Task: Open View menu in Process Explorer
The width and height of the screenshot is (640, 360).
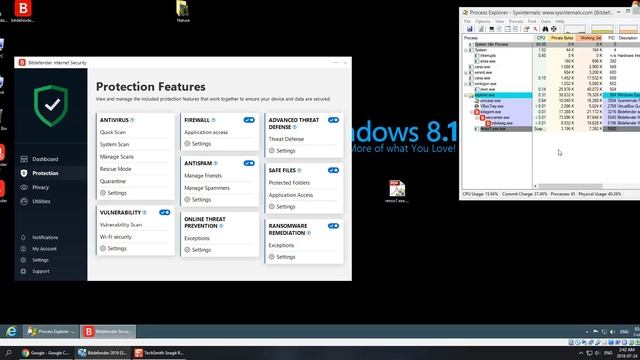Action: tap(499, 21)
